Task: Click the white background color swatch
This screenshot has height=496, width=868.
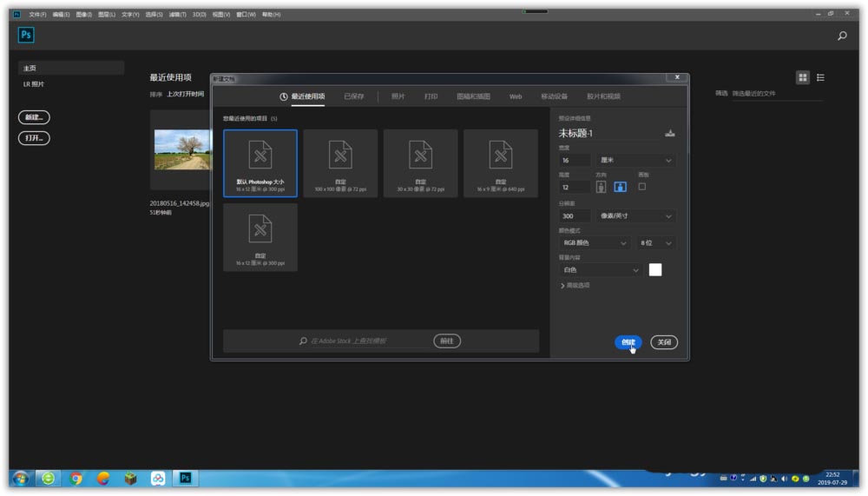Action: click(x=654, y=270)
